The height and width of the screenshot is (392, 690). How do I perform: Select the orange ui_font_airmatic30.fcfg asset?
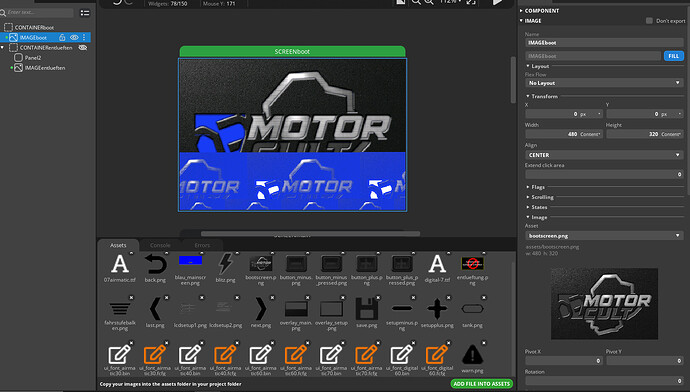click(x=155, y=355)
